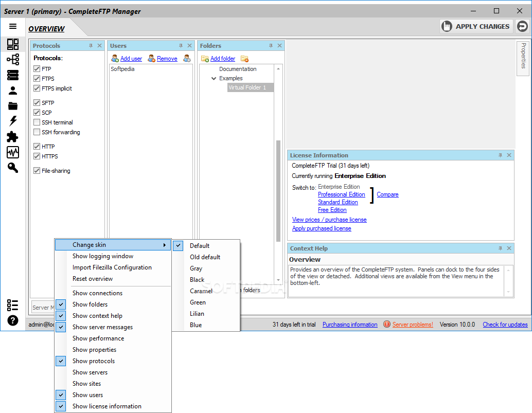The height and width of the screenshot is (413, 532).
Task: Open the hamburger menu icon
Action: (12, 26)
